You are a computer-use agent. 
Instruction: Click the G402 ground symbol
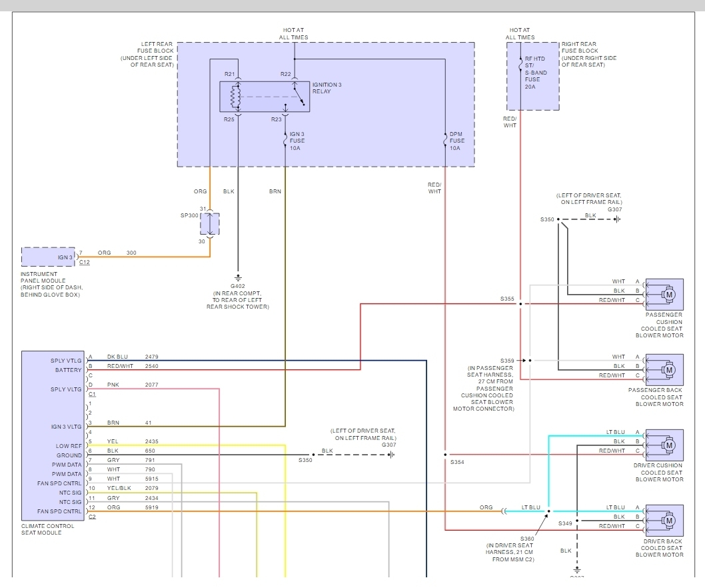[239, 278]
